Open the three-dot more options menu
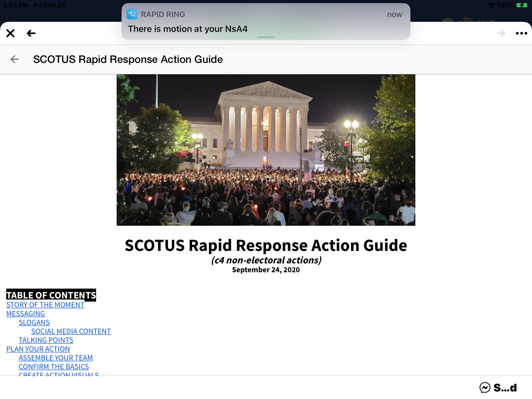This screenshot has width=532, height=399. 521,33
